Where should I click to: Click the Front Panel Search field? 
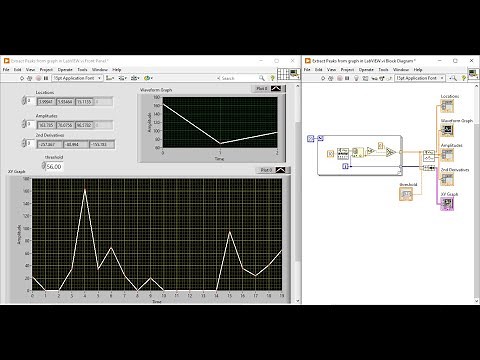click(237, 78)
